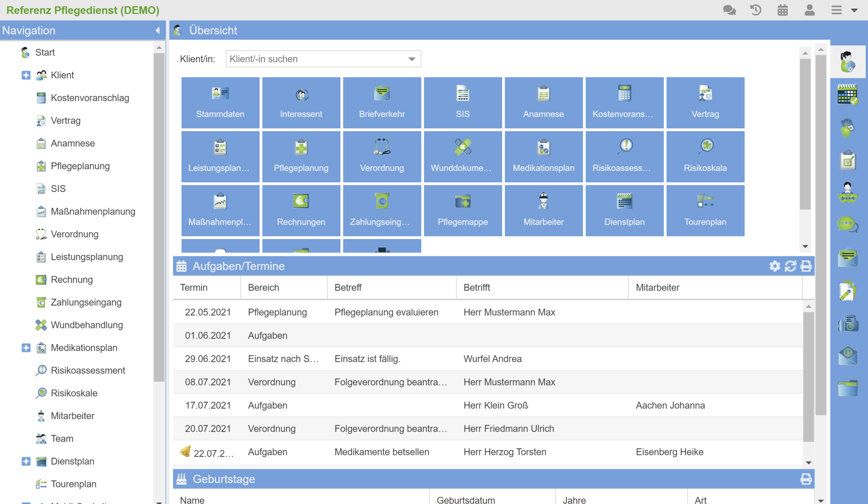Open the history clock icon in header
868x504 pixels.
pyautogui.click(x=756, y=10)
